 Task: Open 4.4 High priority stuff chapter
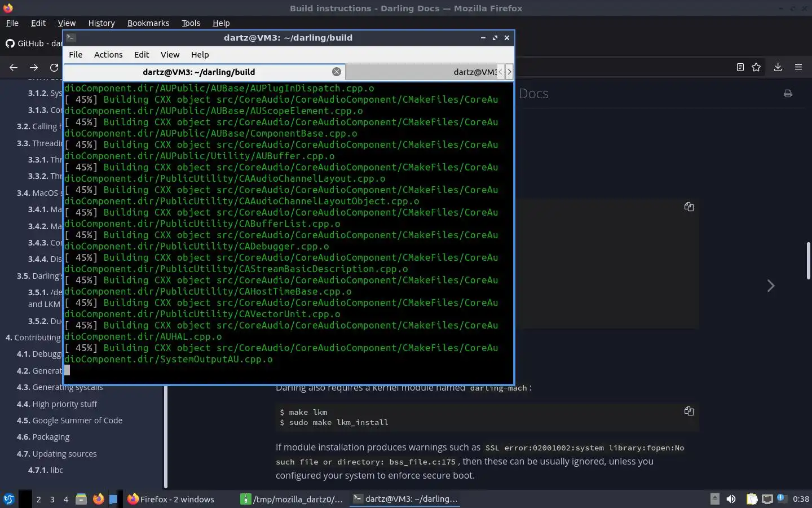(57, 404)
